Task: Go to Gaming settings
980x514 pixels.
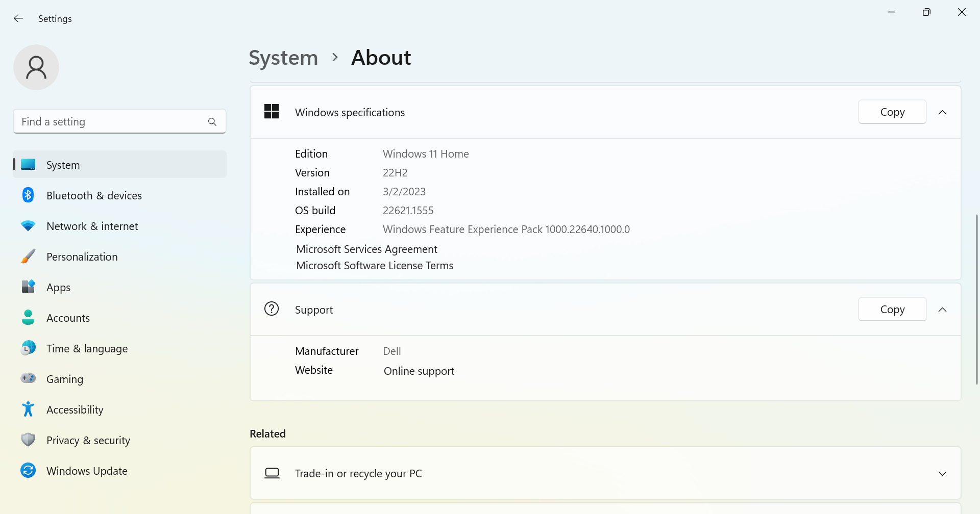Action: point(119,379)
